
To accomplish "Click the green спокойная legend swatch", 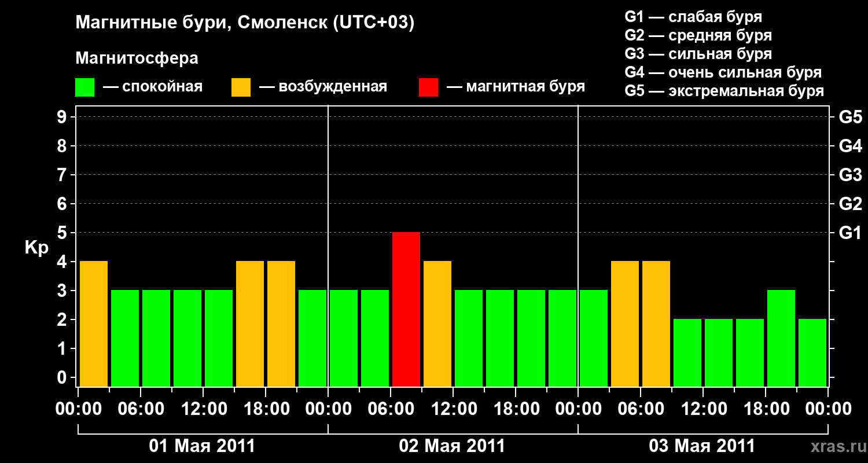I will click(84, 87).
